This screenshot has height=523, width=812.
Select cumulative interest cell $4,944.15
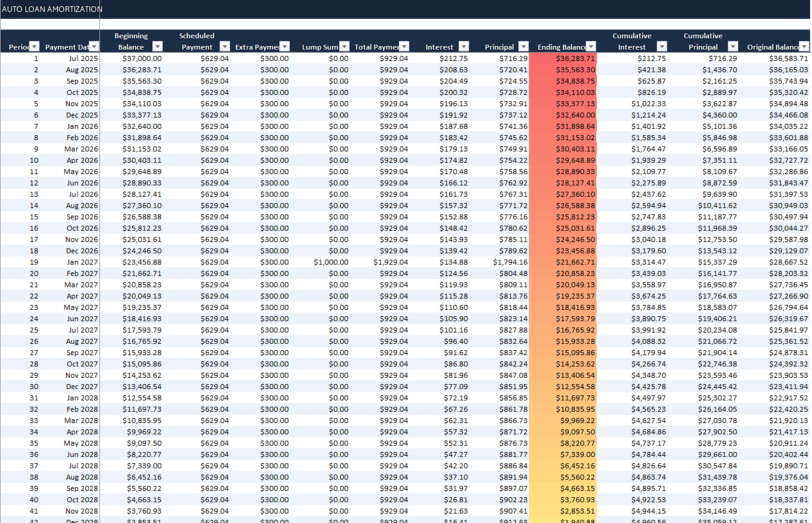point(632,511)
